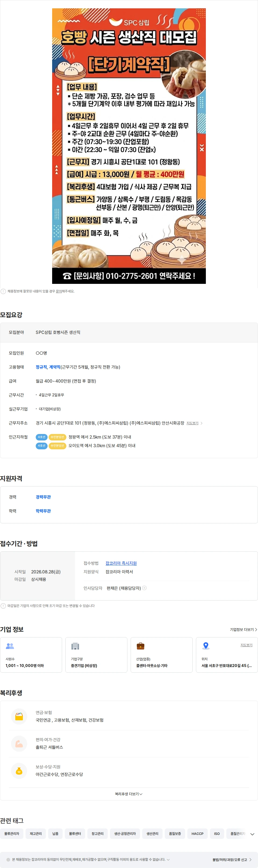Click the 정규직 employment type link

(41, 367)
